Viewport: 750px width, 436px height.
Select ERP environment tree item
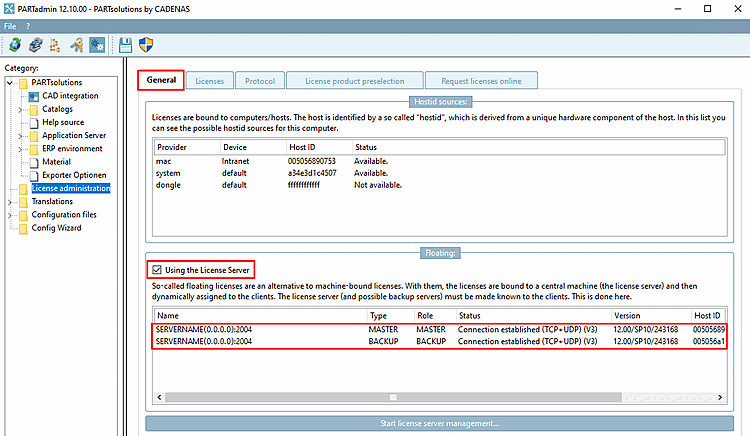click(72, 149)
